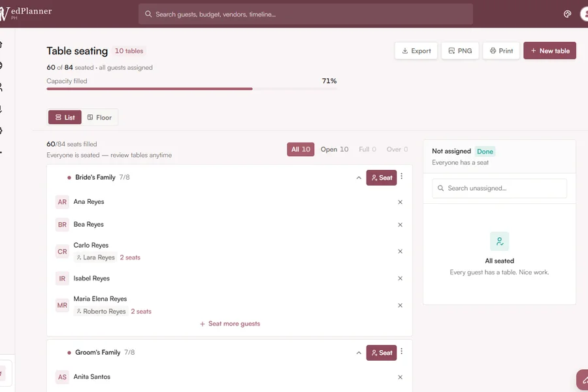Unseat Maria Elena Reyes with the X

(x=400, y=305)
